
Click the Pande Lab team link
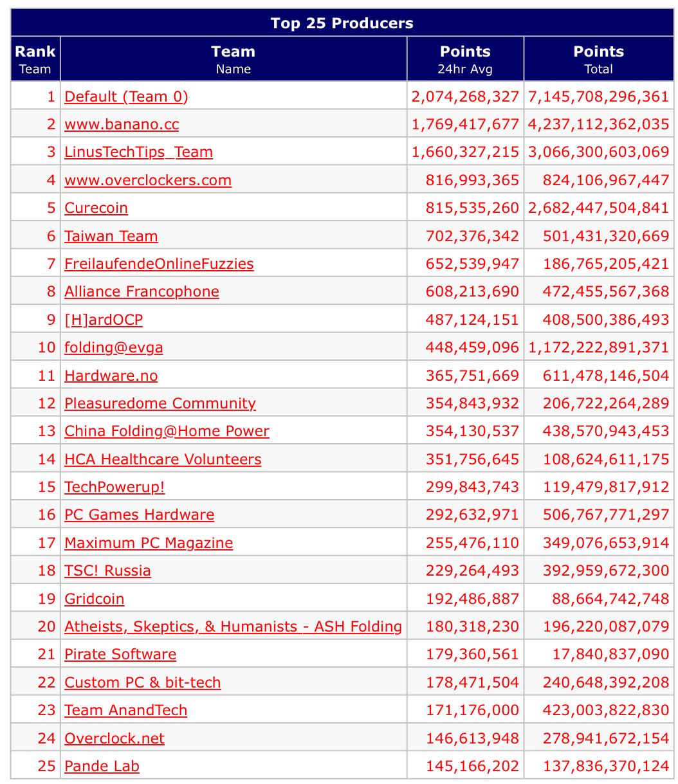click(102, 766)
